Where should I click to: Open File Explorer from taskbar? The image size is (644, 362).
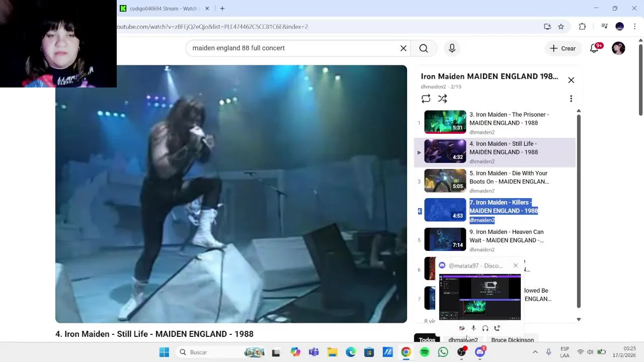tap(332, 352)
